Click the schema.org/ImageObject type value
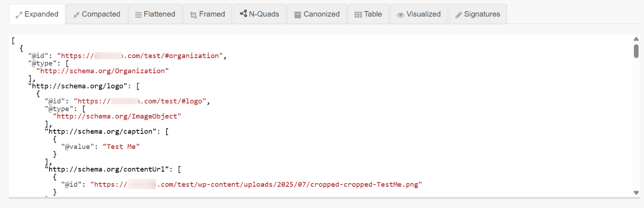The height and width of the screenshot is (208, 644). tap(117, 116)
